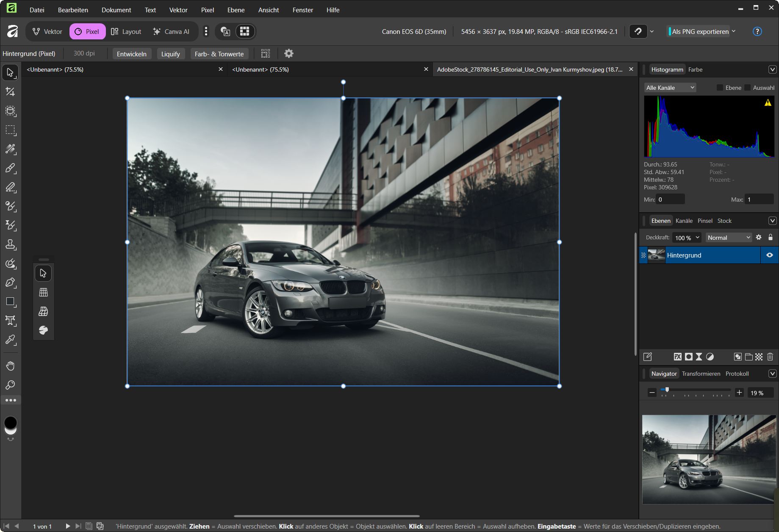Hide the Hintergrund layer with eye icon
779x532 pixels.
coord(770,255)
